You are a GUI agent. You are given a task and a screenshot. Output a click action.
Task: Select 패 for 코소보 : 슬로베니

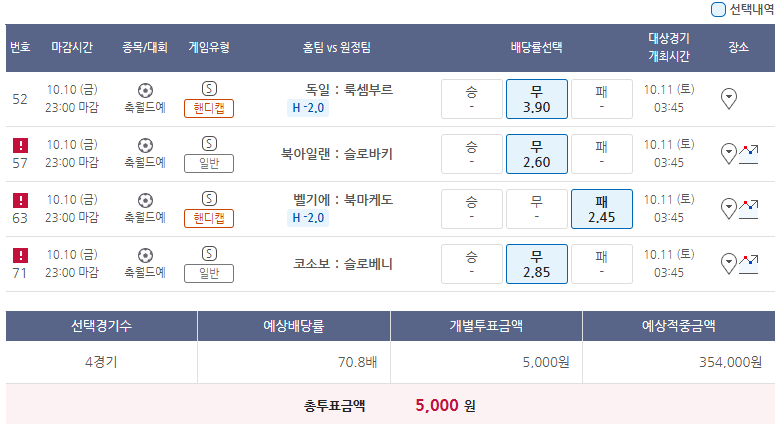point(601,264)
